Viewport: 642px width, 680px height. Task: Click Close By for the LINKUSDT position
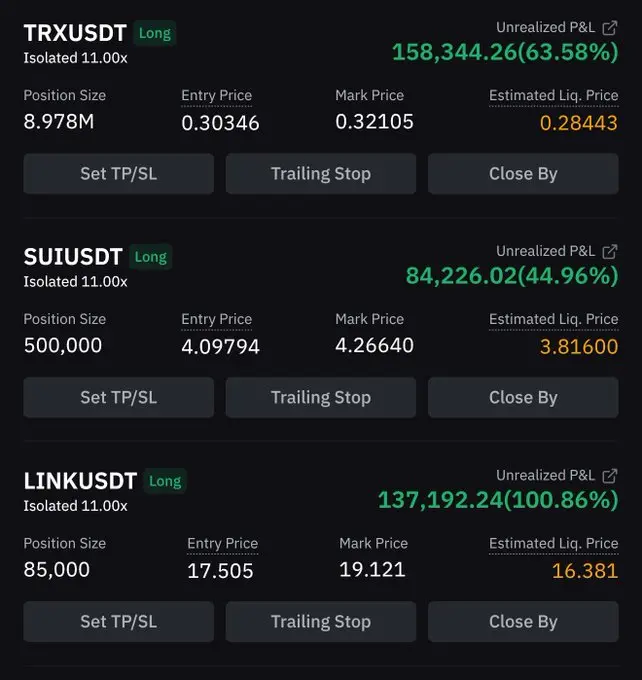coord(523,621)
